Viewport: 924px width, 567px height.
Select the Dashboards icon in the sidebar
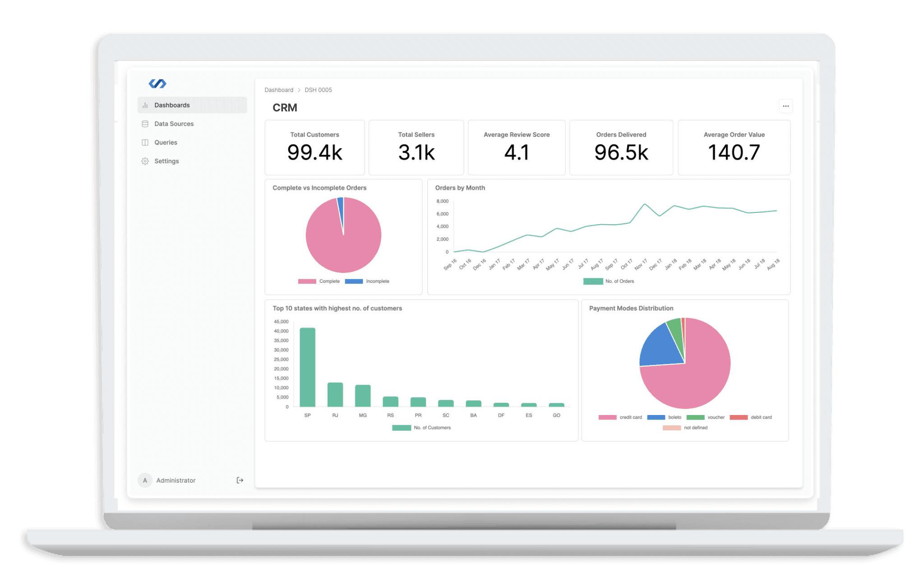click(x=145, y=105)
